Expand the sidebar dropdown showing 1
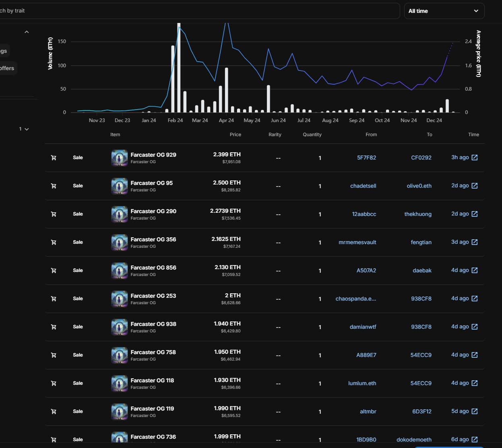 (24, 129)
